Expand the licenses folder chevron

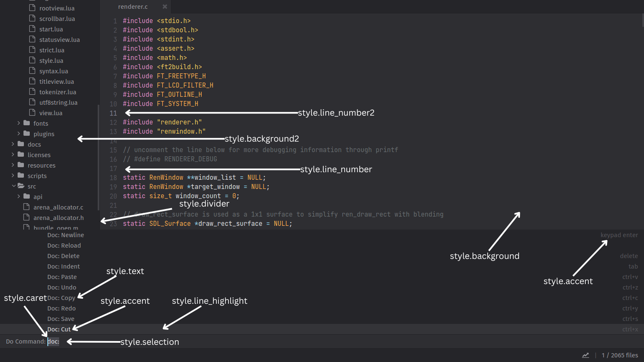[13, 154]
